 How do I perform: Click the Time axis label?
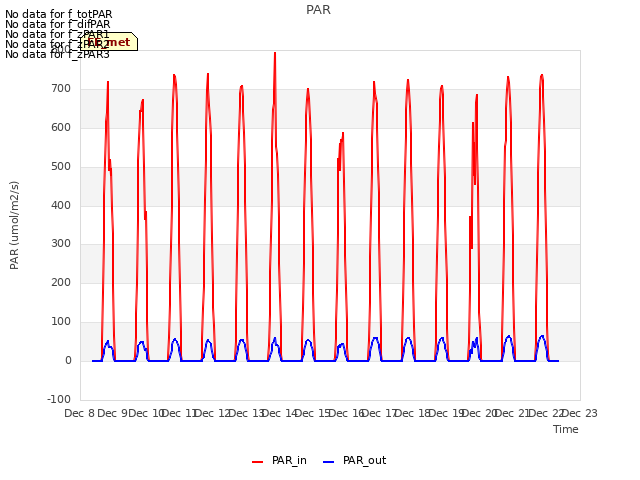566,429
